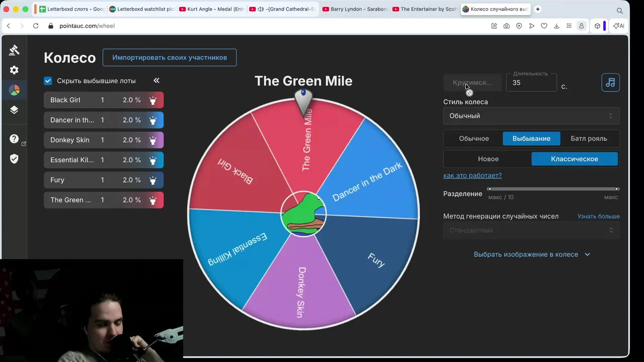Click the browser send arrow icon
644x362 pixels.
coord(532,26)
